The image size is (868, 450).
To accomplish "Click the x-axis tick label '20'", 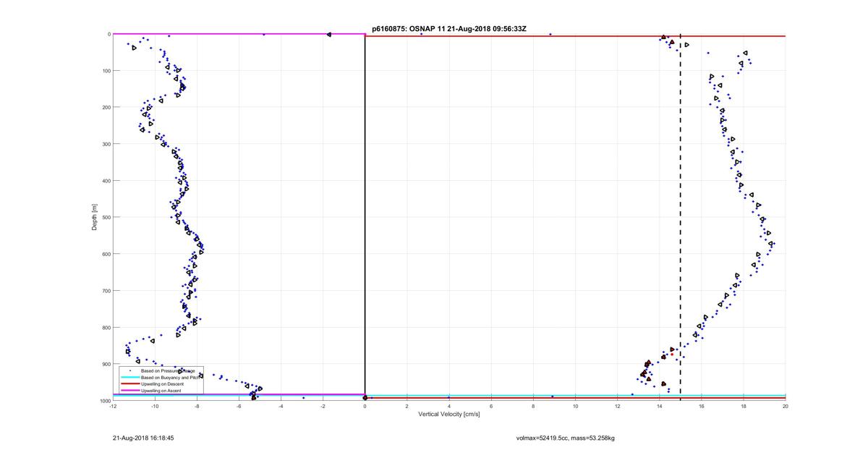I will pos(786,407).
